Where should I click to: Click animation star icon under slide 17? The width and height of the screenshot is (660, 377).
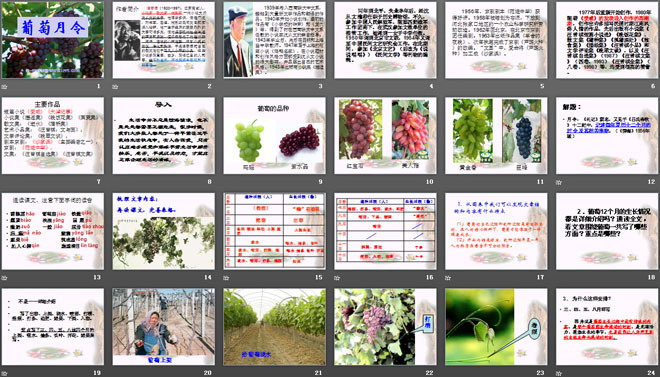(448, 278)
